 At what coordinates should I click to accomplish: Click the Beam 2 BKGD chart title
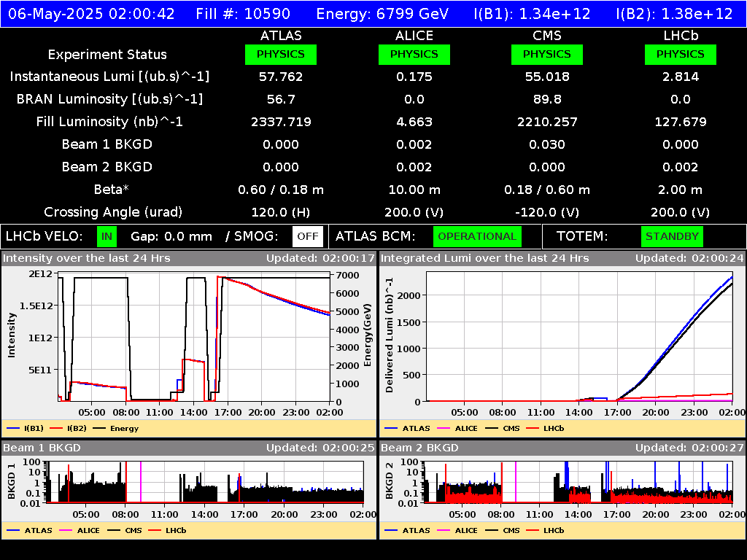tap(419, 448)
